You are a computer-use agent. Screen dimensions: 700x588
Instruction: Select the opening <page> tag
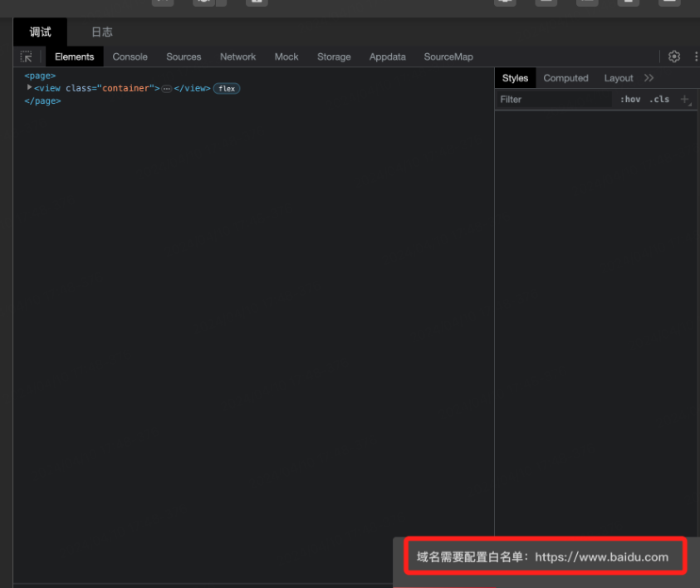40,76
